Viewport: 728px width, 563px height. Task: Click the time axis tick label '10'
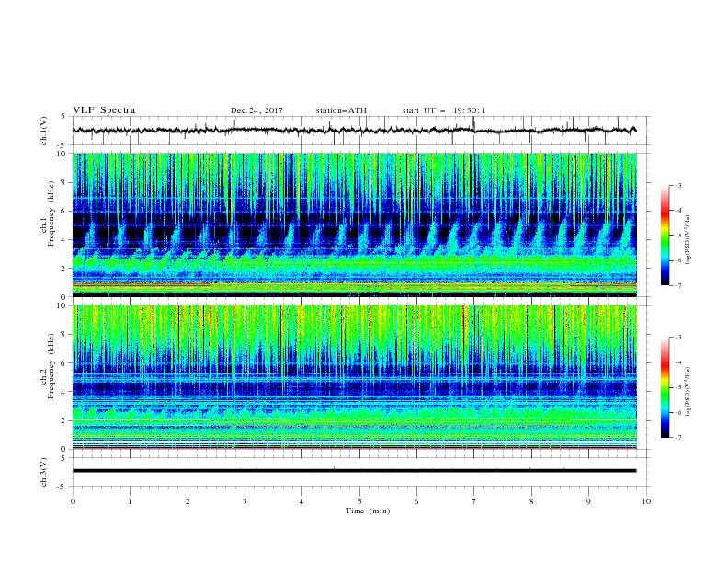646,501
